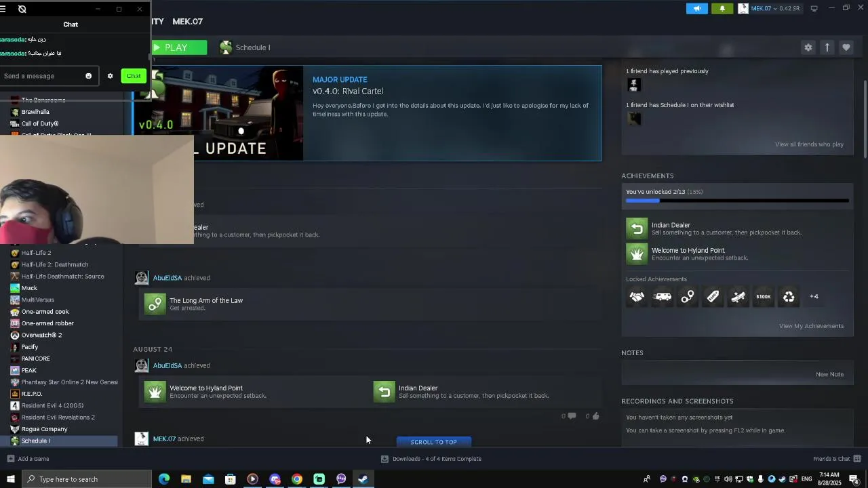Select Muck in the library list
The height and width of the screenshot is (488, 868).
[29, 288]
